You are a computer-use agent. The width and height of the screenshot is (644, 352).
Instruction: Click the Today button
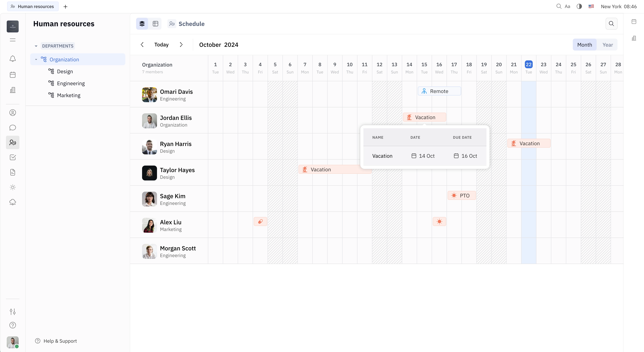(161, 45)
